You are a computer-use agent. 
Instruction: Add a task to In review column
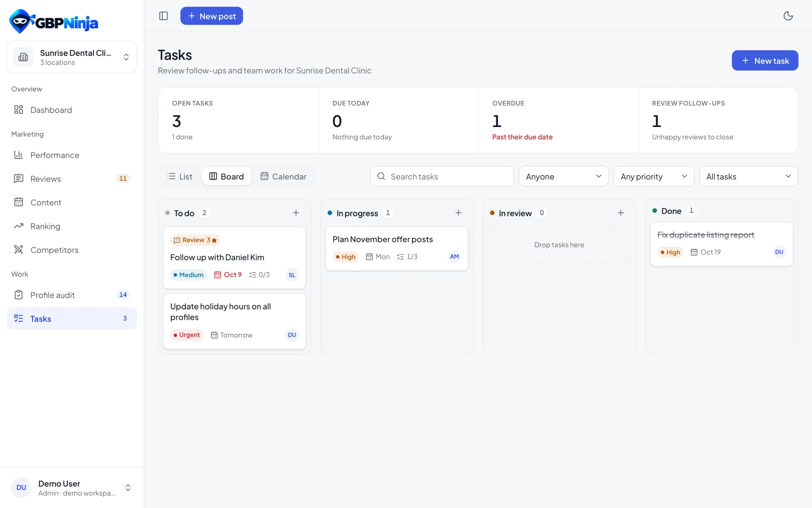tap(621, 213)
